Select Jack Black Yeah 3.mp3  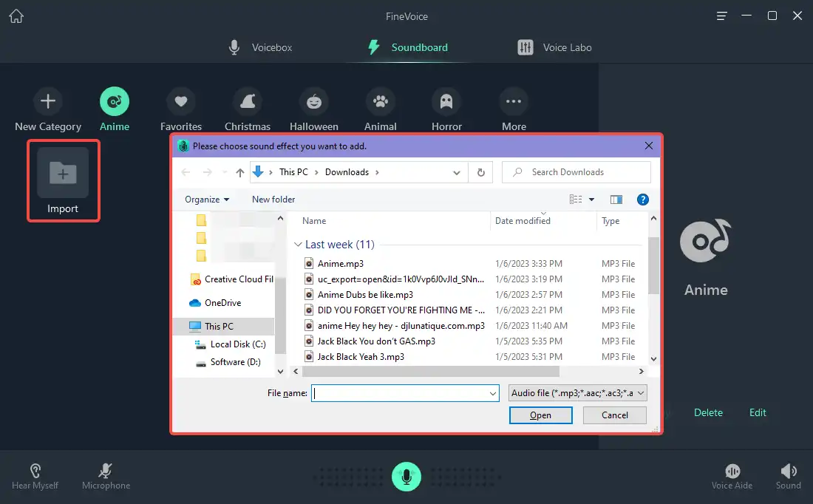coord(354,357)
